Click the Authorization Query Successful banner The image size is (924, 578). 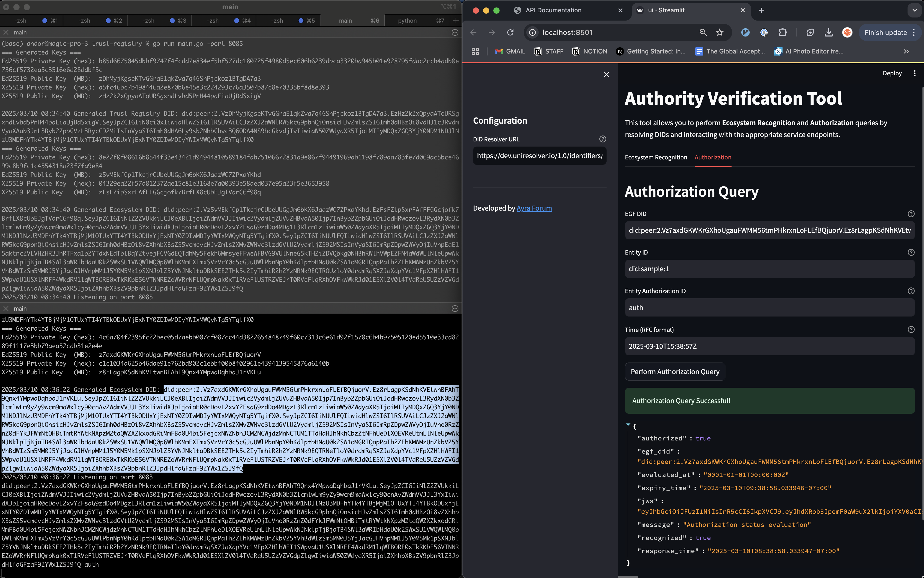(769, 401)
